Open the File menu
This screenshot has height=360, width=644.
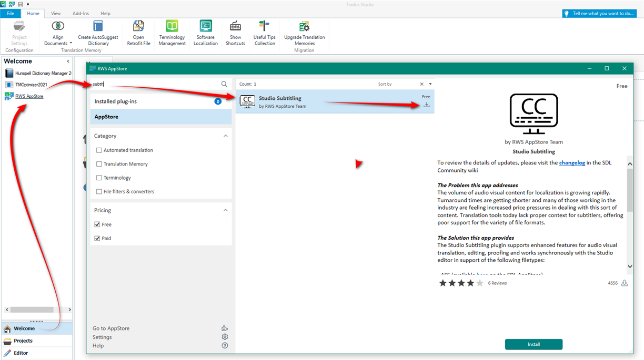11,13
